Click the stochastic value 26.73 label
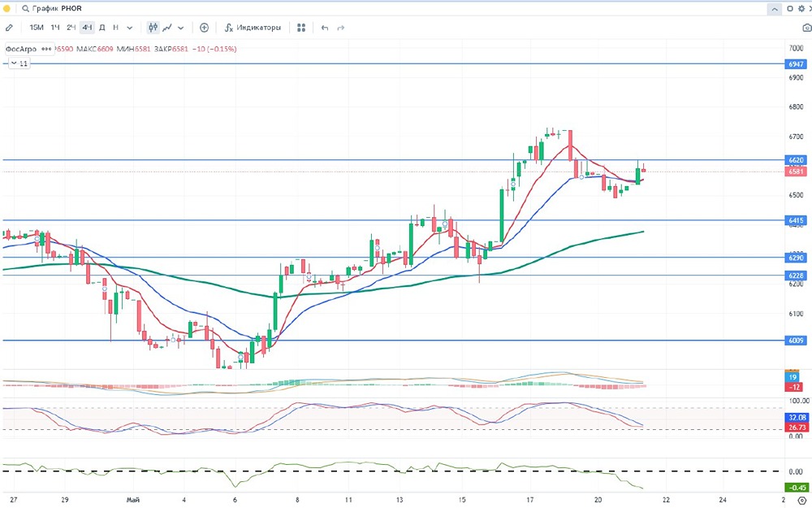 (x=797, y=428)
